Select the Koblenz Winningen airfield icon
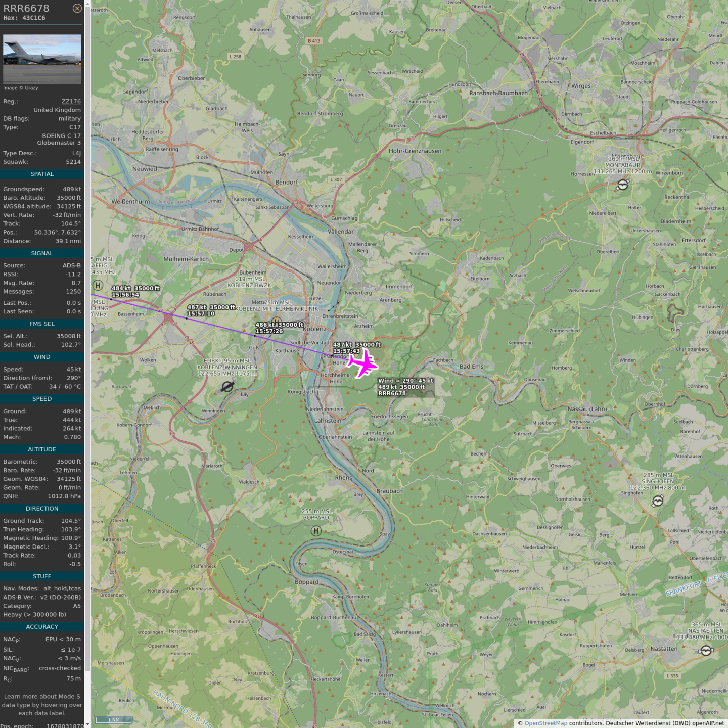This screenshot has height=728, width=728. [227, 387]
